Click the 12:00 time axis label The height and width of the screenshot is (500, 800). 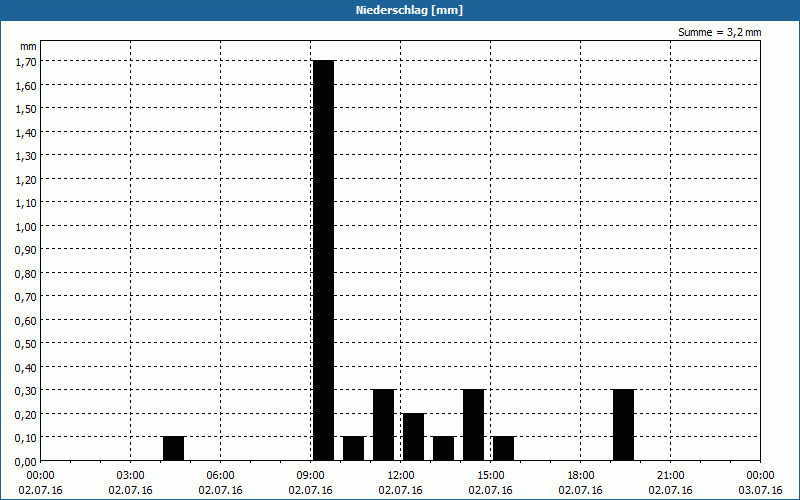tap(401, 475)
